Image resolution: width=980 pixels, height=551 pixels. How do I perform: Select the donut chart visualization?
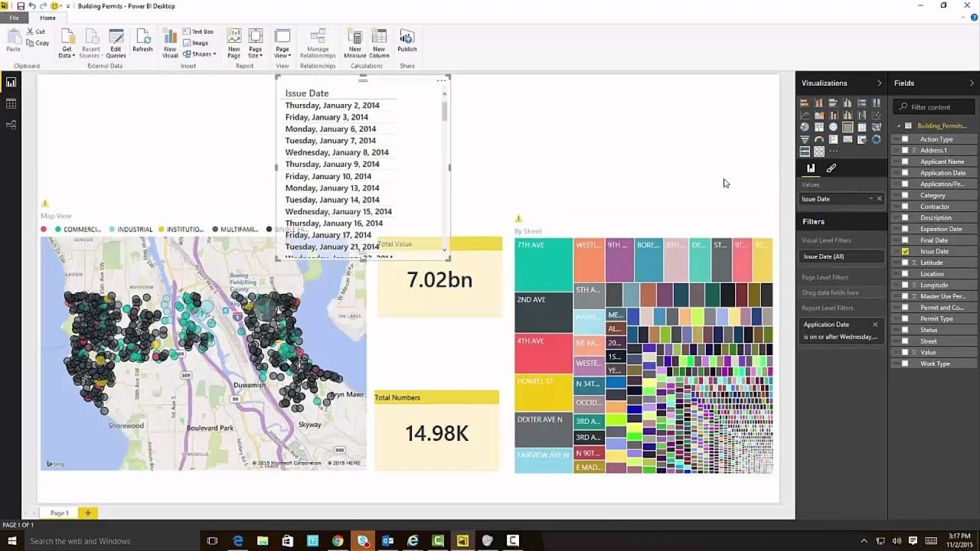coord(877,139)
